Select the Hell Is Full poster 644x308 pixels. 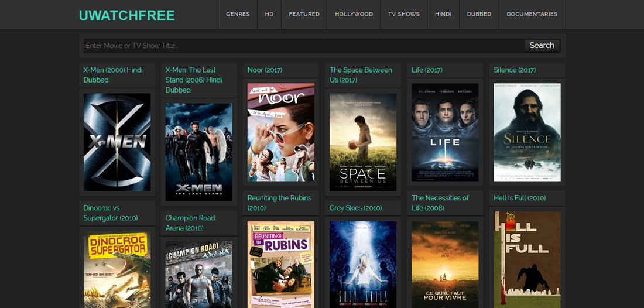click(527, 259)
